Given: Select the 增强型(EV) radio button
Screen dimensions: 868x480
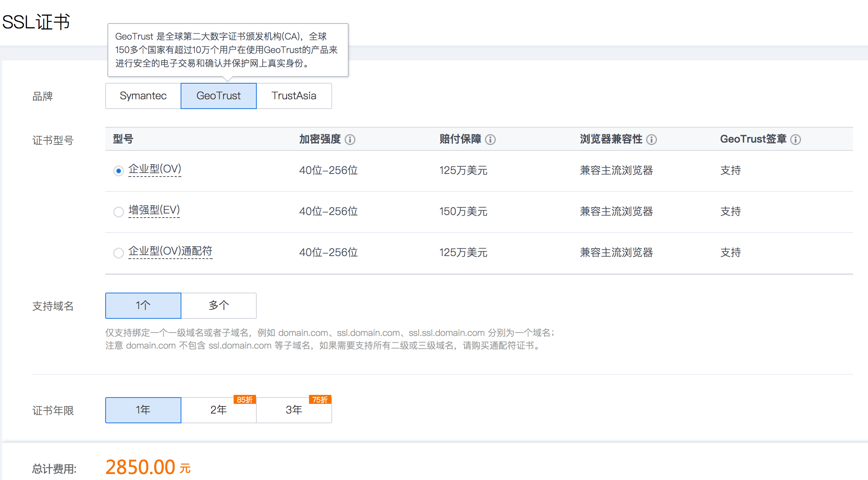Looking at the screenshot, I should coord(119,212).
